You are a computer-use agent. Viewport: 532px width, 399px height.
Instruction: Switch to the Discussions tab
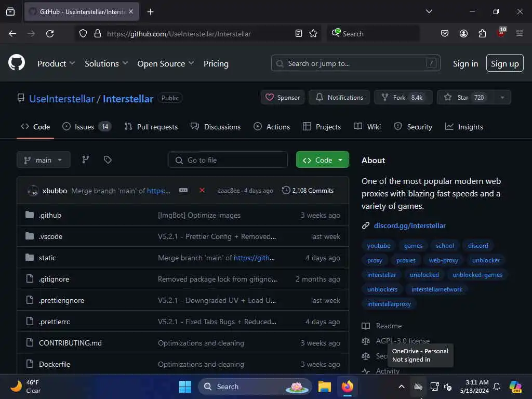tap(216, 127)
